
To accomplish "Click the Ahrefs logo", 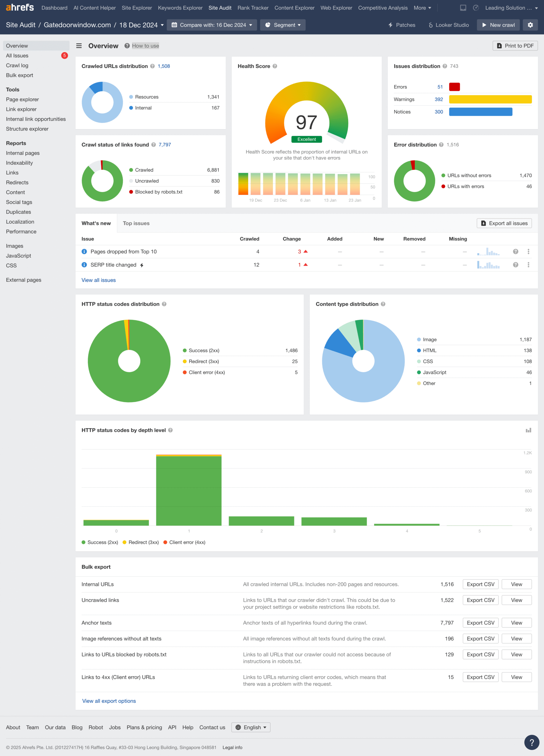I will click(x=20, y=7).
